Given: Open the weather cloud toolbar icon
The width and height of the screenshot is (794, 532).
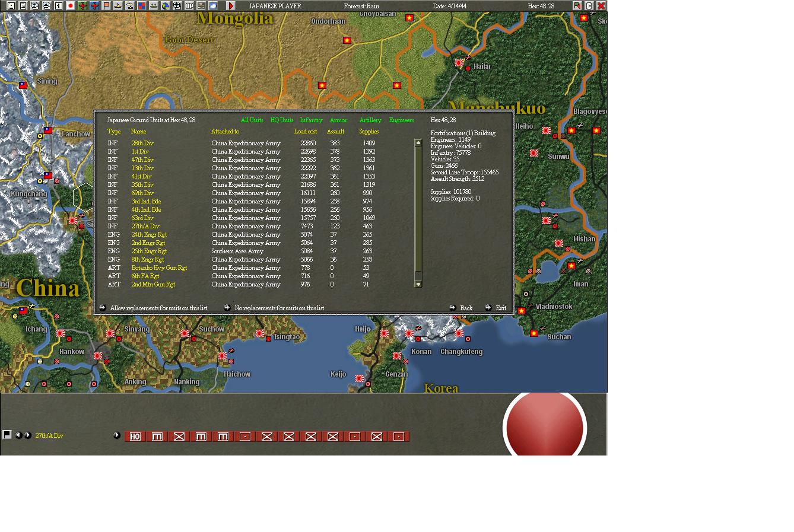Looking at the screenshot, I should click(x=213, y=6).
